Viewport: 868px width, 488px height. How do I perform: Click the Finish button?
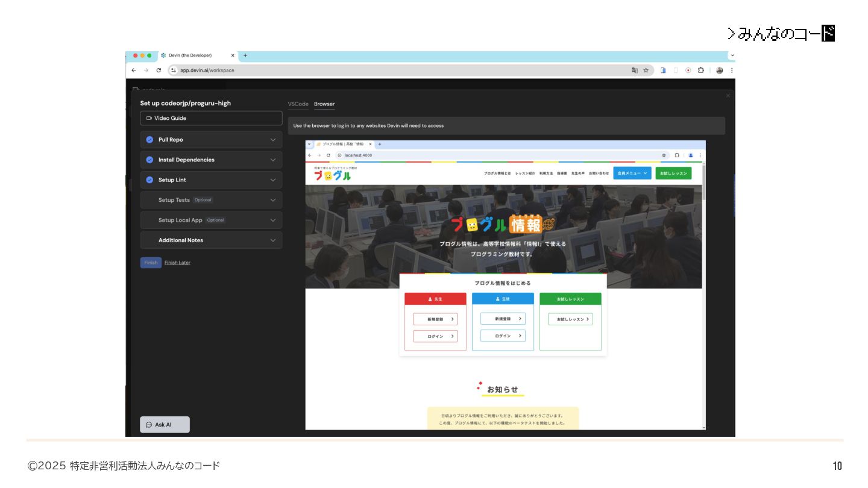point(151,263)
